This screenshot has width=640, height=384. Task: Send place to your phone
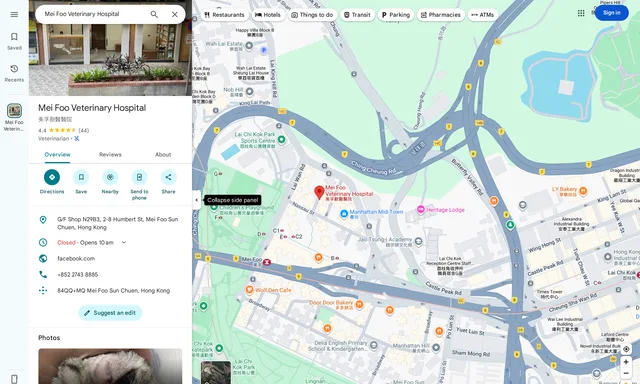139,185
